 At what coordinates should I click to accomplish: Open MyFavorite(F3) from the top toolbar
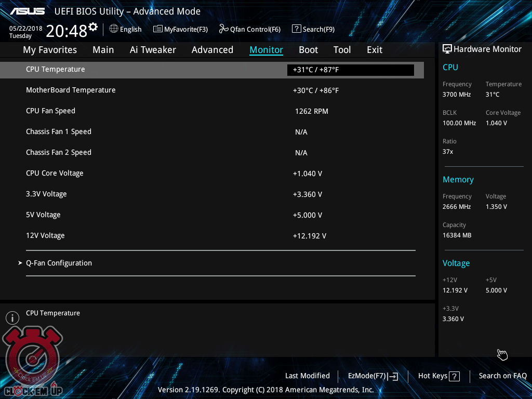158,29
